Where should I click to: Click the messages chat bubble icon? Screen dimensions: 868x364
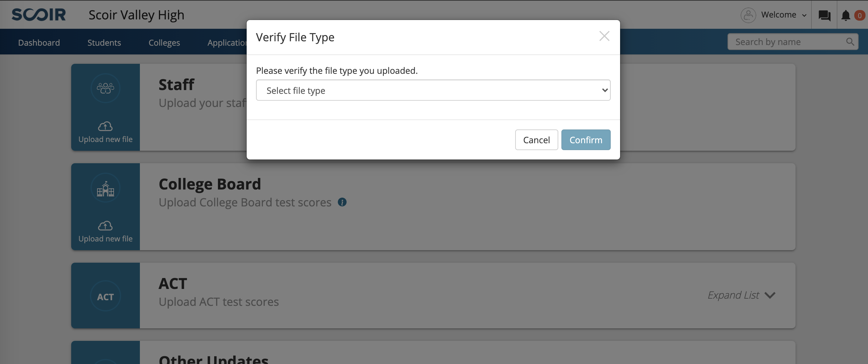click(825, 15)
